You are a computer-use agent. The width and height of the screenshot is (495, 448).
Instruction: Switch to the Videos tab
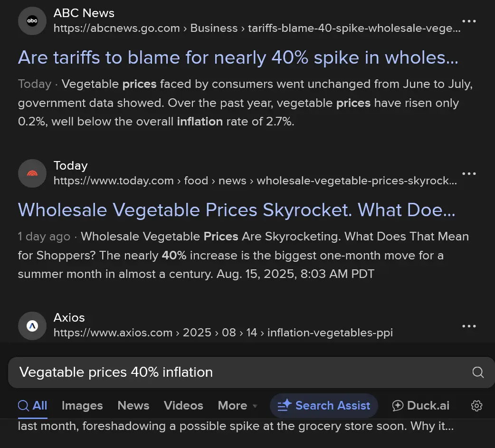point(183,406)
